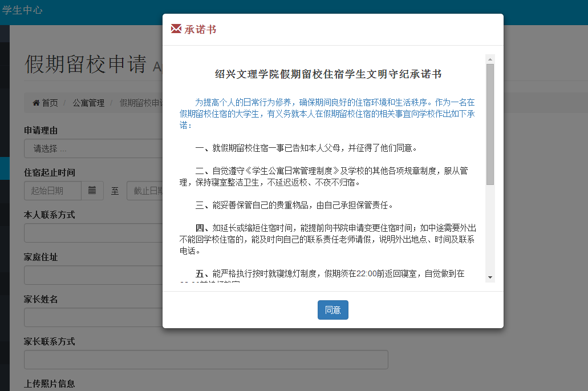
Task: Click the 住宿起止时间 label
Action: pos(50,172)
